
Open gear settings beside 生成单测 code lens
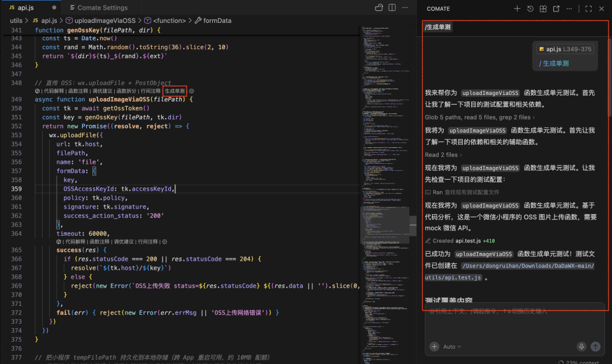click(191, 91)
